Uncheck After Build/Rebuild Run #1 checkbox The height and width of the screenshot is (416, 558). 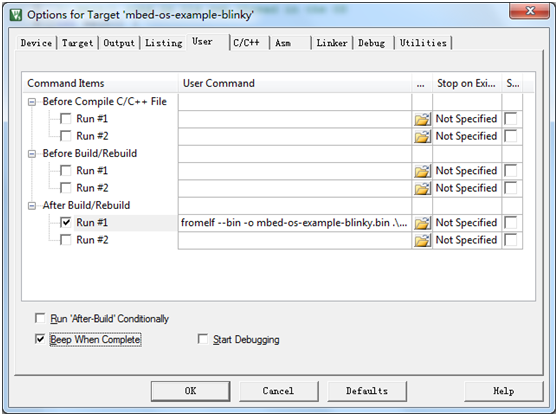pos(65,223)
